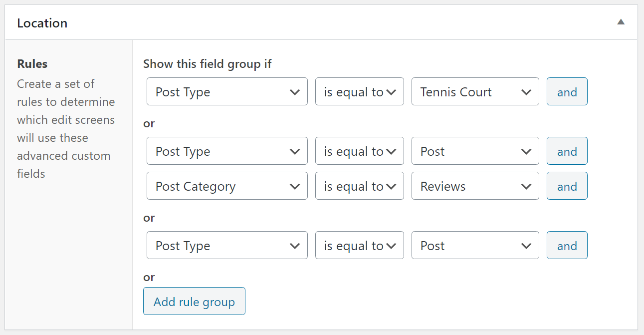The height and width of the screenshot is (335, 644).
Task: Click the 'Add rule group' button
Action: point(194,301)
